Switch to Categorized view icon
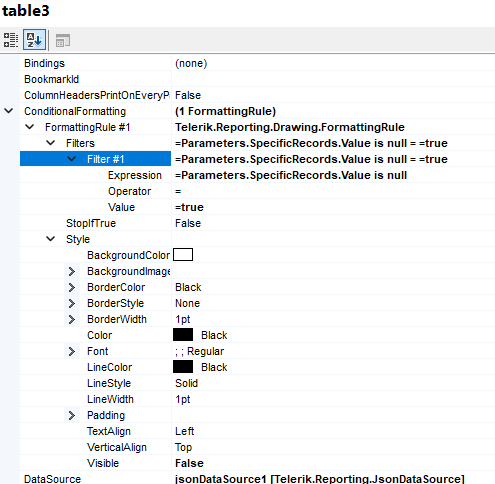This screenshot has height=484, width=495. click(11, 40)
